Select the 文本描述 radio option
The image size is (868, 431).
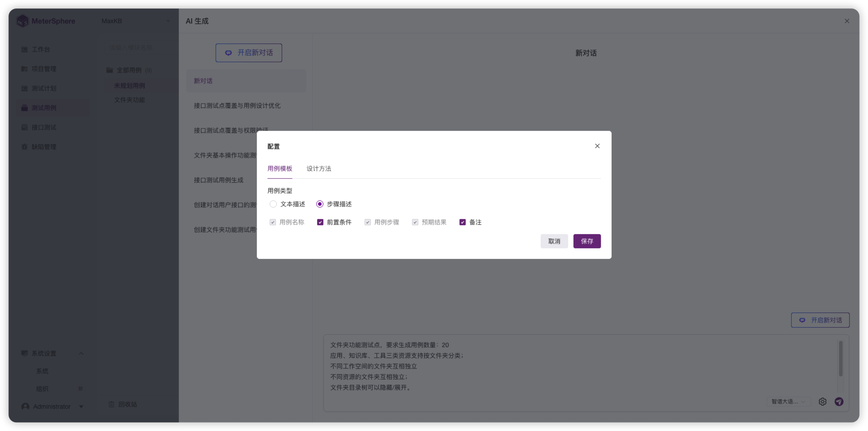273,204
